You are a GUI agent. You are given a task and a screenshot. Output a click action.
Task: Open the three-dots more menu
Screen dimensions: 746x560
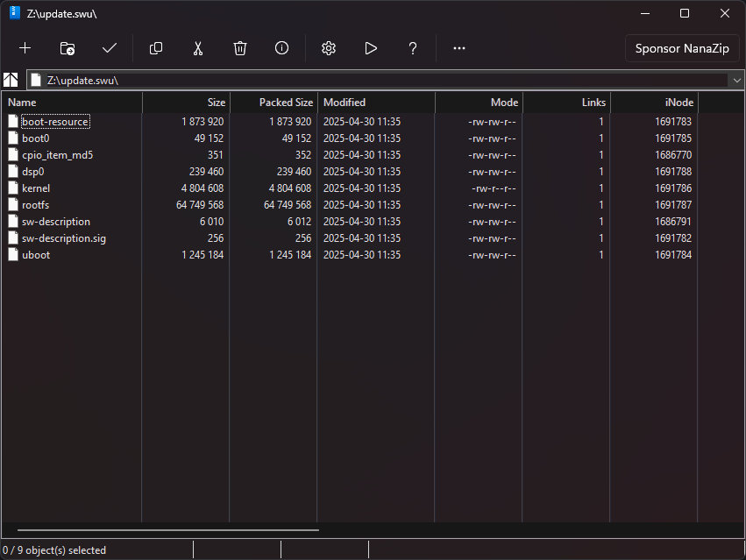coord(459,48)
